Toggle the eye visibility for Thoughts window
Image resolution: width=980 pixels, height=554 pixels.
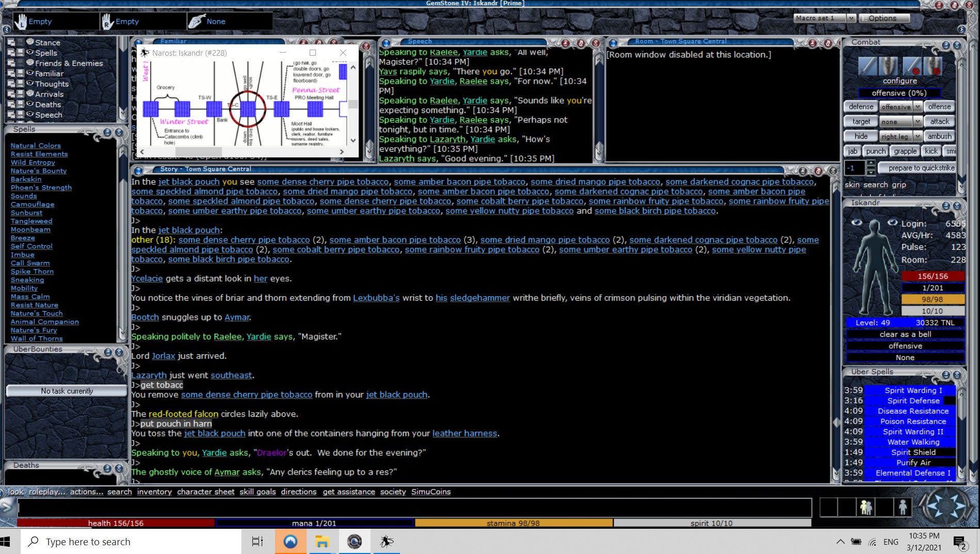tap(30, 84)
